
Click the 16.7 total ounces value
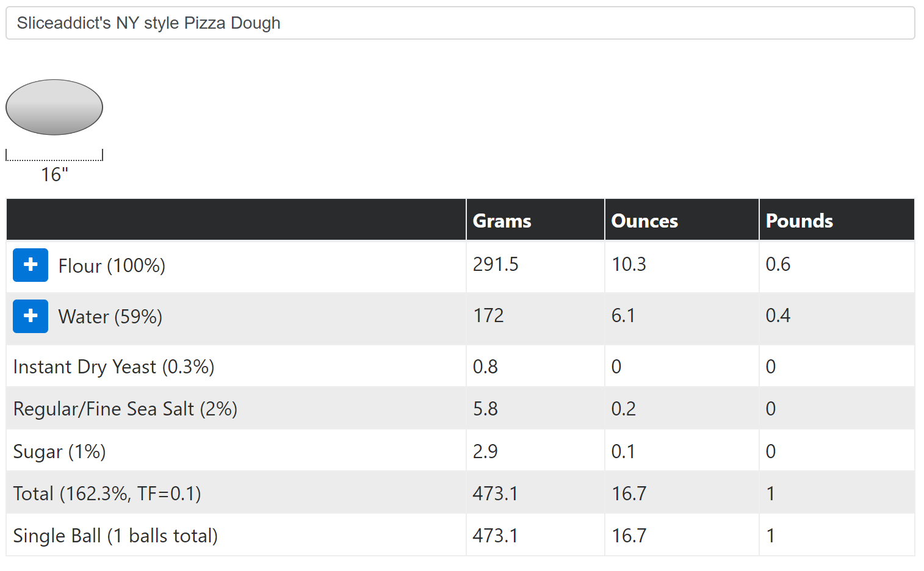[629, 493]
